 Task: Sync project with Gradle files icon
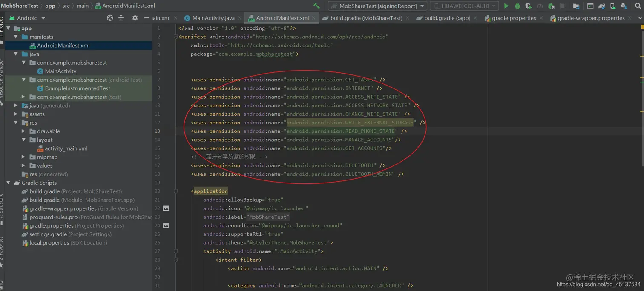pos(602,6)
